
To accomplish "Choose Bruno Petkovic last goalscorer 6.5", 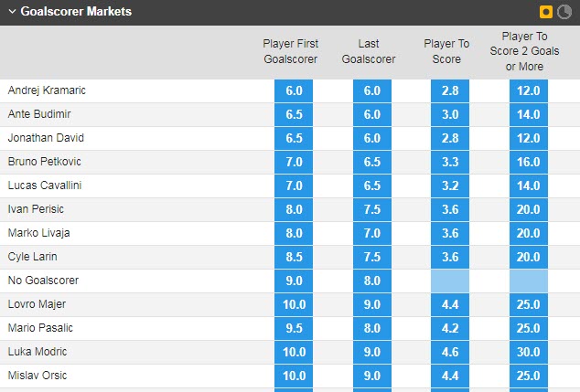I will tap(372, 162).
